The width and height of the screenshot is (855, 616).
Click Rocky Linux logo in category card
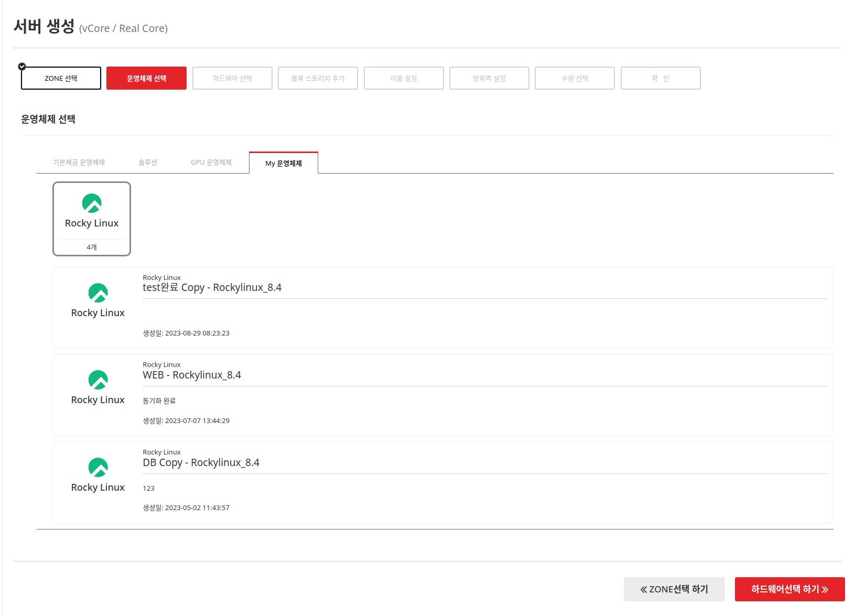[x=92, y=203]
